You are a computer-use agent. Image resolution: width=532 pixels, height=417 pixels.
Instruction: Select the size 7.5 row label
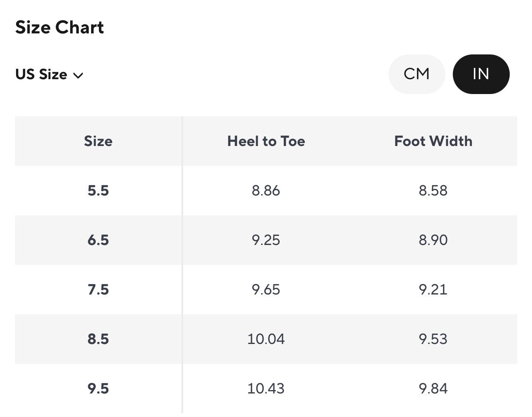pyautogui.click(x=98, y=290)
